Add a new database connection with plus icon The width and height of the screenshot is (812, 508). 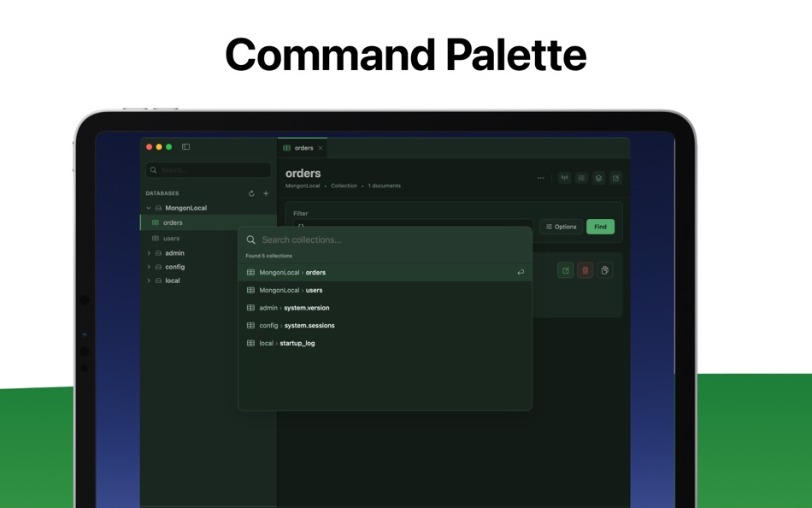tap(266, 193)
